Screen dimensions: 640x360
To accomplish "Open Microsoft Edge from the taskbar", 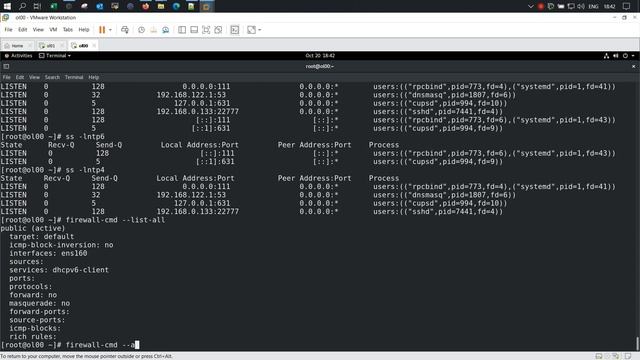I will [x=176, y=6].
